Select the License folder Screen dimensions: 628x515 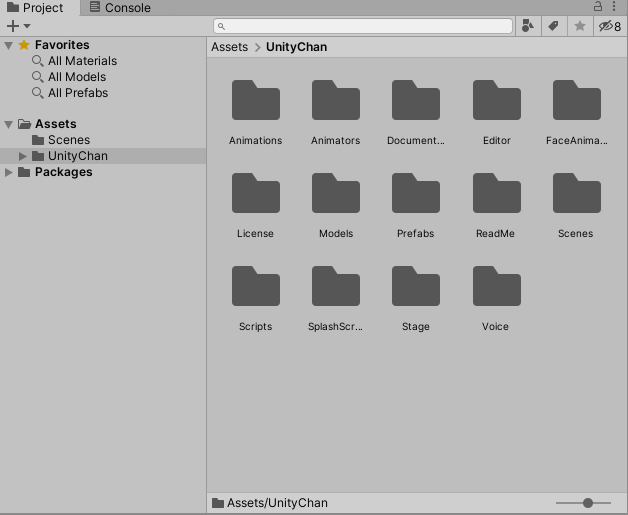tap(256, 193)
